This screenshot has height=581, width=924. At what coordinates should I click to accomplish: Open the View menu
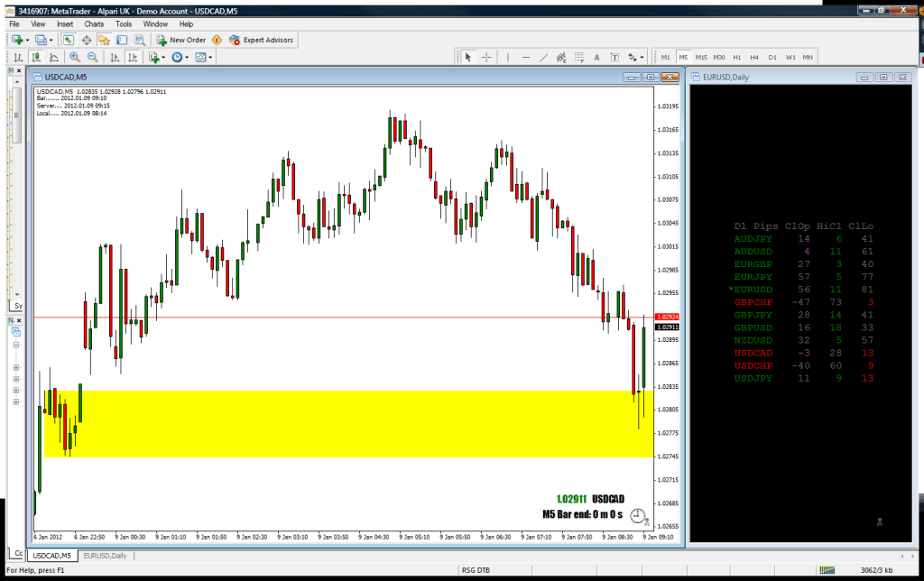pos(38,24)
